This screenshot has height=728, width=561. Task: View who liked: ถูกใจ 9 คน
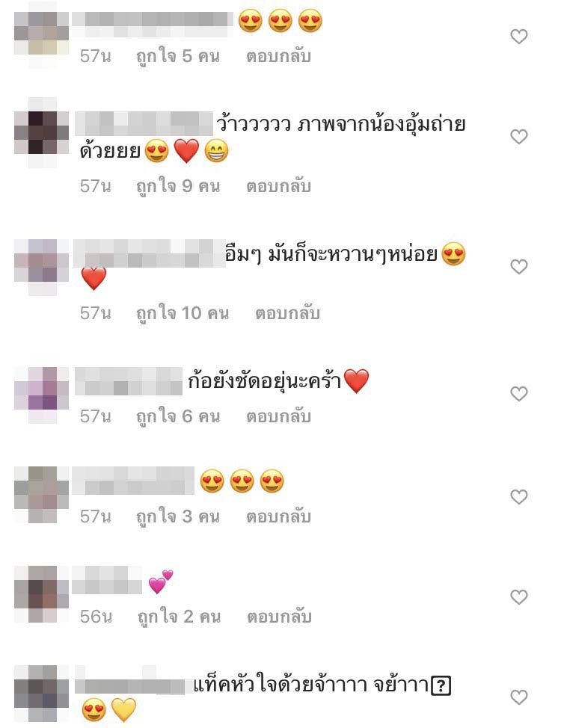click(178, 187)
